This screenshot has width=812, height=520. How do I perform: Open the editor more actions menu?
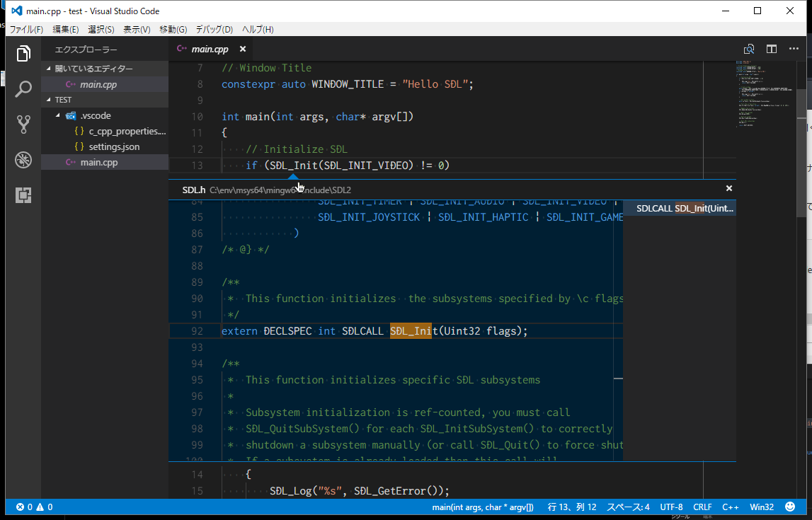(794, 49)
